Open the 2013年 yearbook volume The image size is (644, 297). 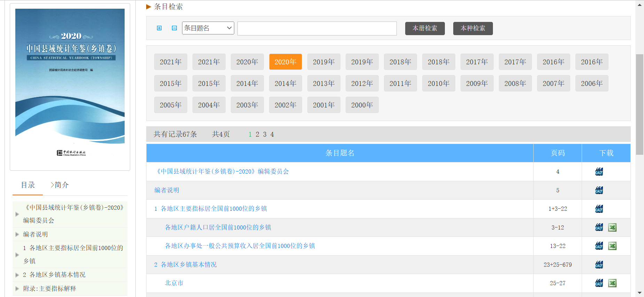pyautogui.click(x=324, y=83)
